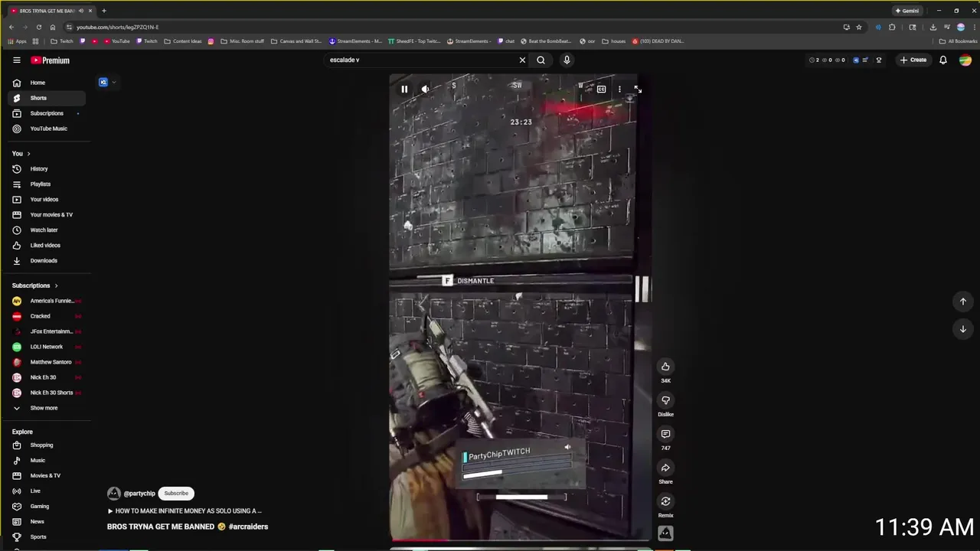
Task: Open Watch later list
Action: [46, 230]
